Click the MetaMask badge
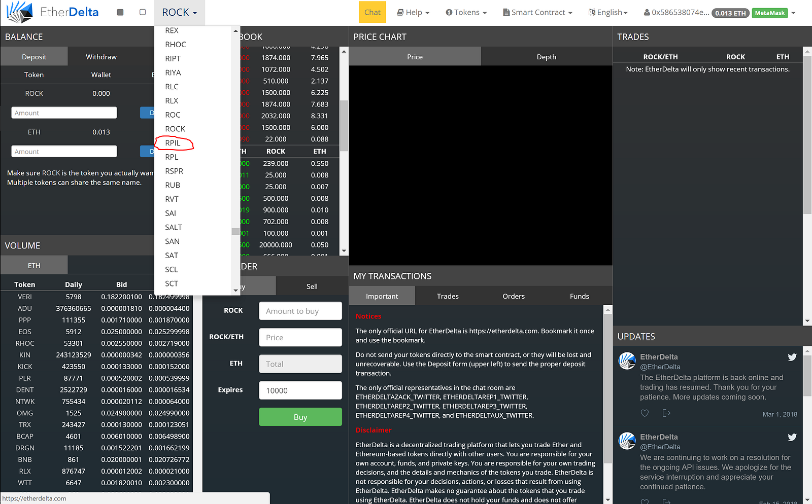This screenshot has height=504, width=812. tap(770, 13)
